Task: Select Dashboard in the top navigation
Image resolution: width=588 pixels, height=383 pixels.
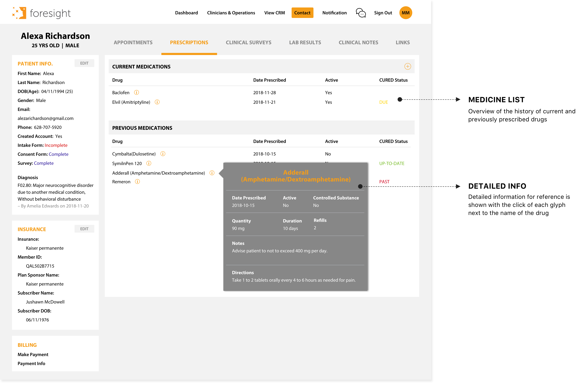Action: point(186,13)
